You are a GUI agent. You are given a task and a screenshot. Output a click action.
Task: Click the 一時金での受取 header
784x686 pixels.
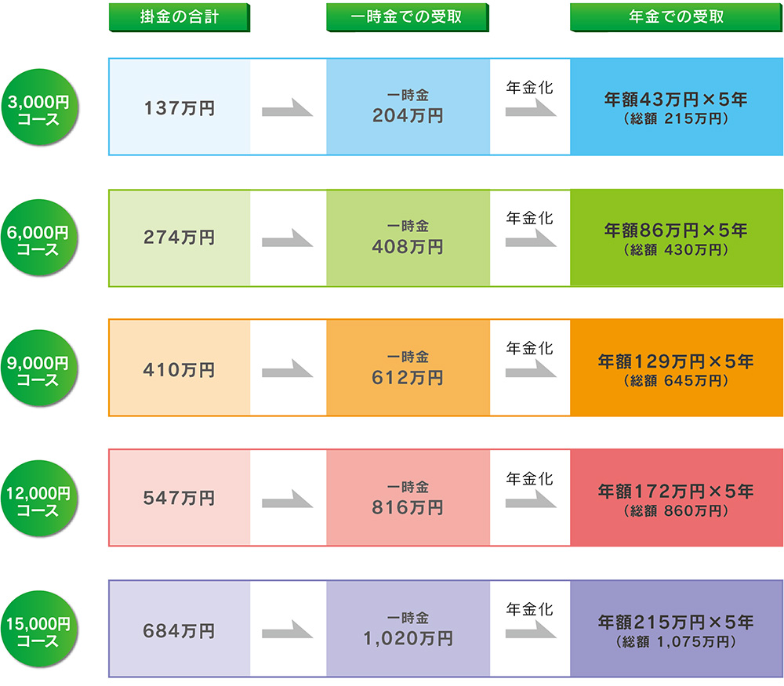407,17
